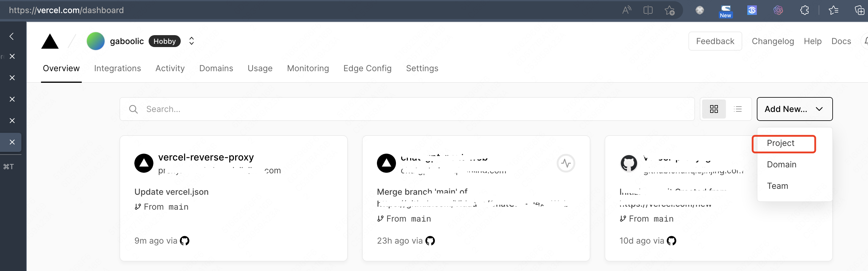Viewport: 868px width, 271px height.
Task: Click the Hobby plan badge
Action: [164, 41]
